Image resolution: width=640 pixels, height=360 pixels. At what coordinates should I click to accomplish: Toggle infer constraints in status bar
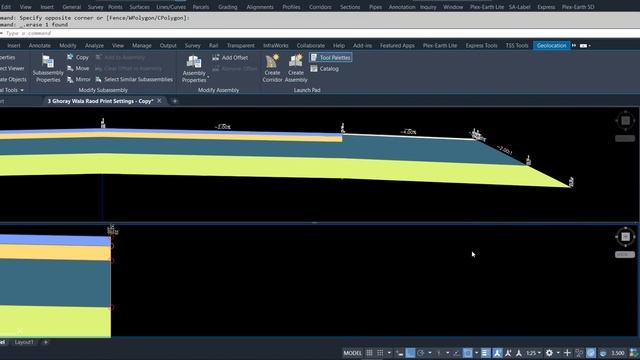point(400,353)
